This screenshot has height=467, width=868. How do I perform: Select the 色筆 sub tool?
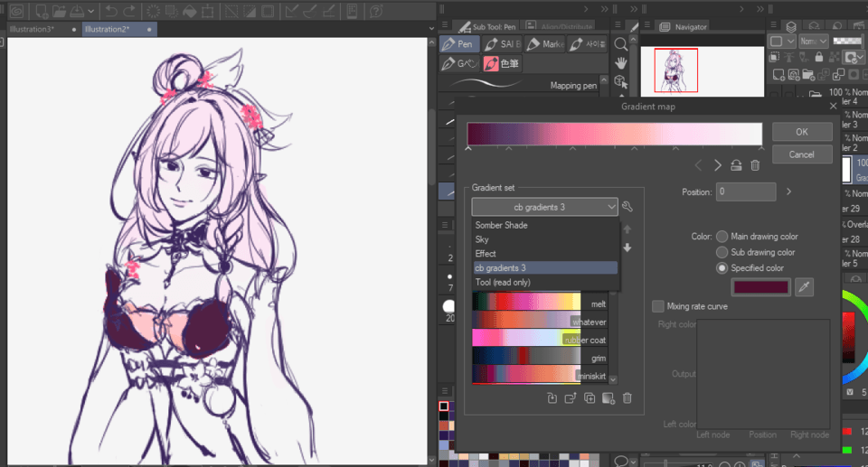tap(502, 63)
